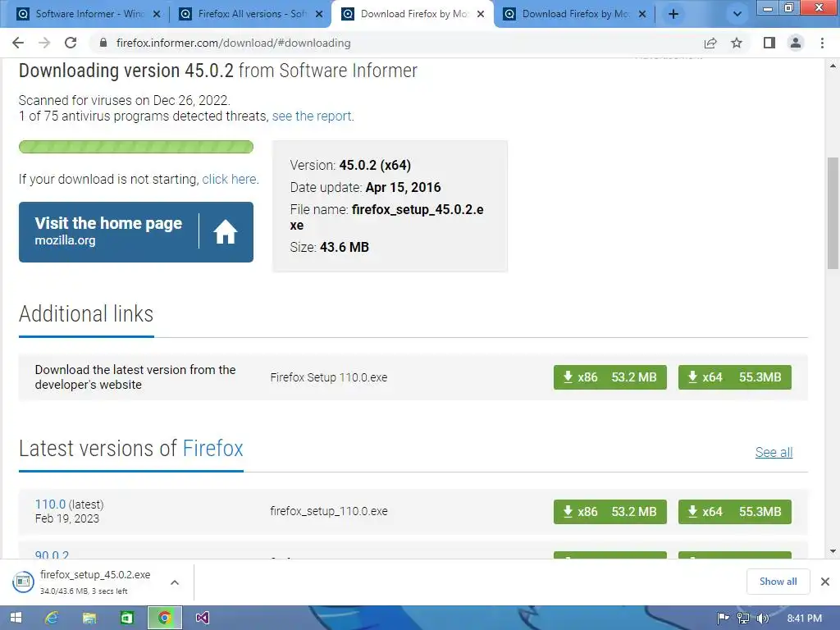840x630 pixels.
Task: Click scrollbar down arrow
Action: click(833, 551)
